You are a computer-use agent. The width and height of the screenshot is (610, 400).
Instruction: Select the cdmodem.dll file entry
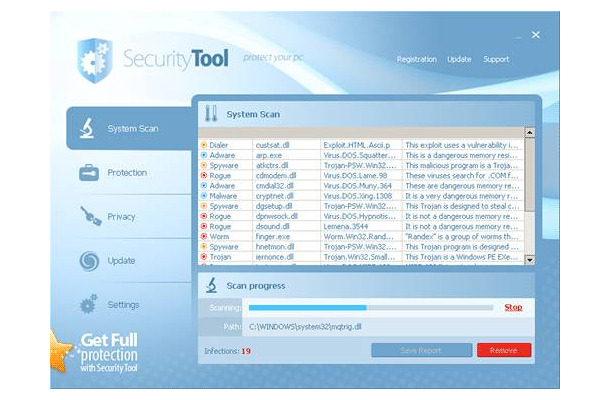tap(276, 175)
